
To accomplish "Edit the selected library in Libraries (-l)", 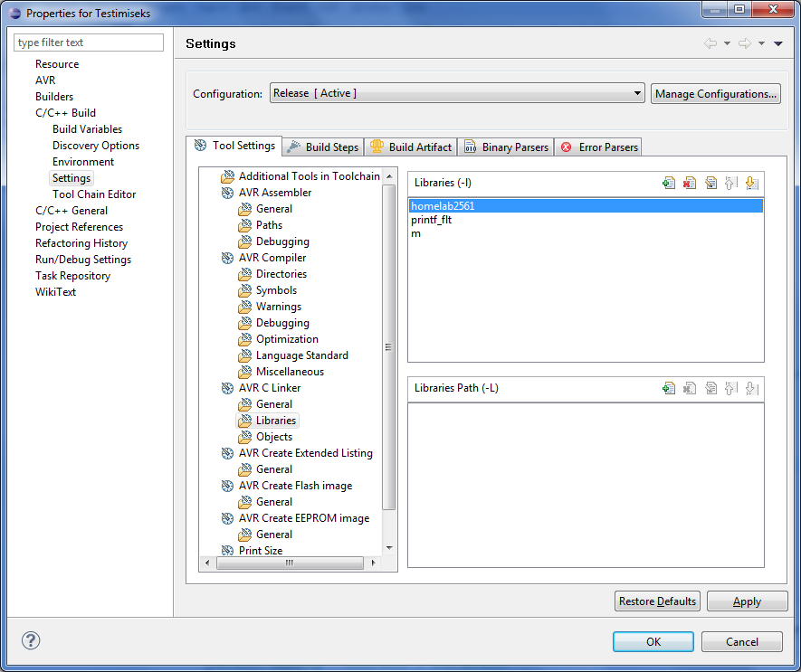I will click(710, 184).
